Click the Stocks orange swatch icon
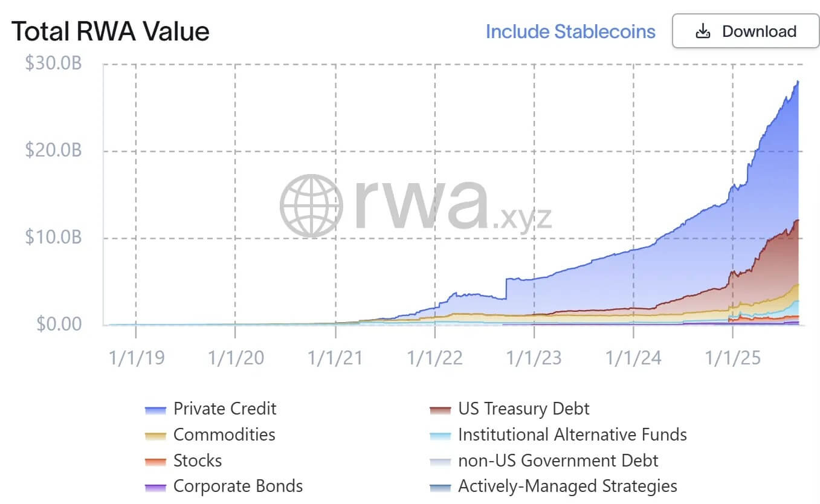This screenshot has height=504, width=820. click(156, 462)
